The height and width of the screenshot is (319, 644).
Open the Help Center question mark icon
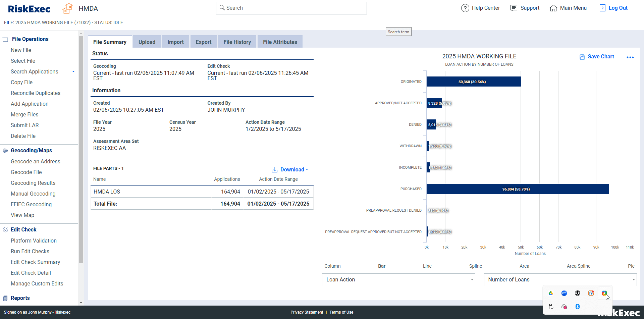465,8
